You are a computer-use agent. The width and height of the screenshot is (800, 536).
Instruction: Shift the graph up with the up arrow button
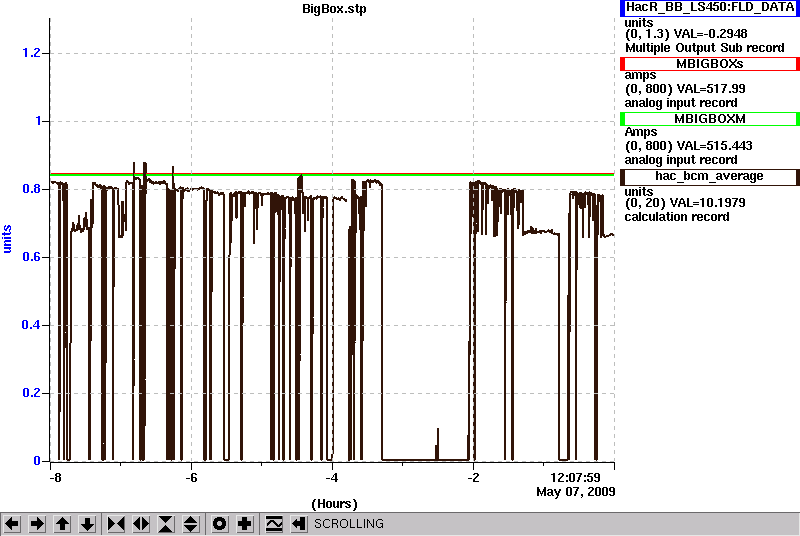pyautogui.click(x=62, y=524)
